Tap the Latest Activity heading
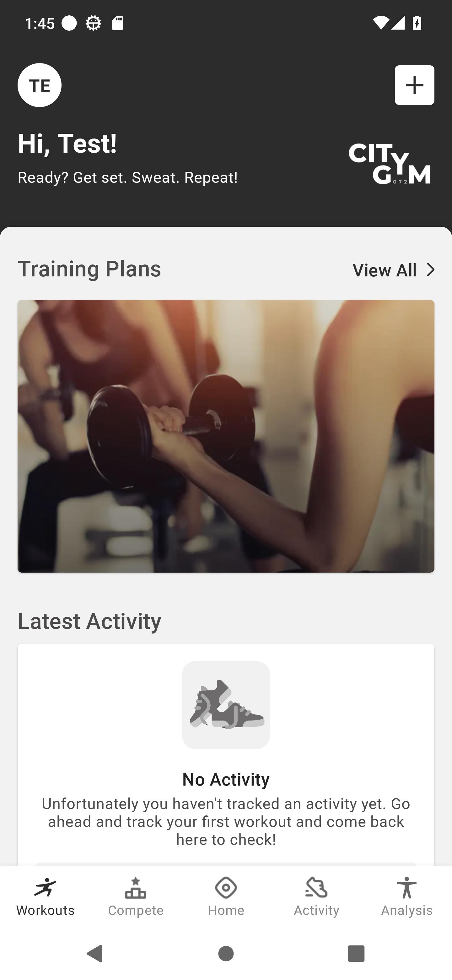Viewport: 452px width, 980px height. point(90,621)
